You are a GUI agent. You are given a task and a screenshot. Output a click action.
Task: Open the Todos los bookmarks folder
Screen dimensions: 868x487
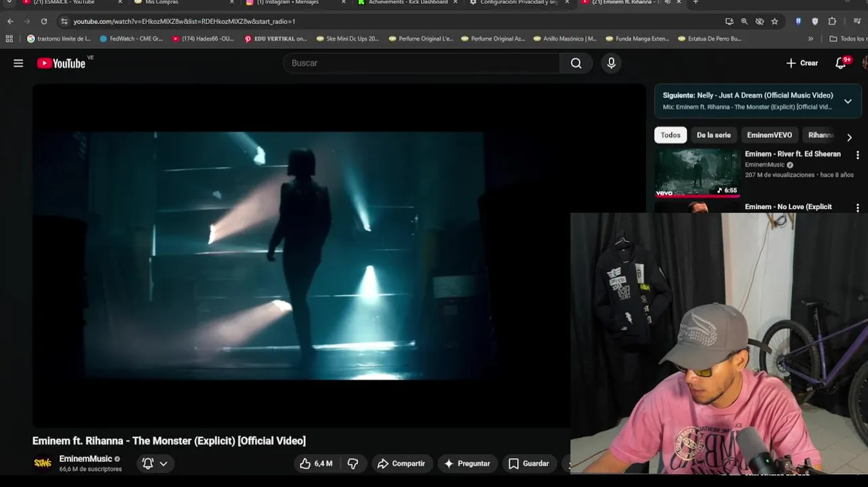click(x=848, y=39)
